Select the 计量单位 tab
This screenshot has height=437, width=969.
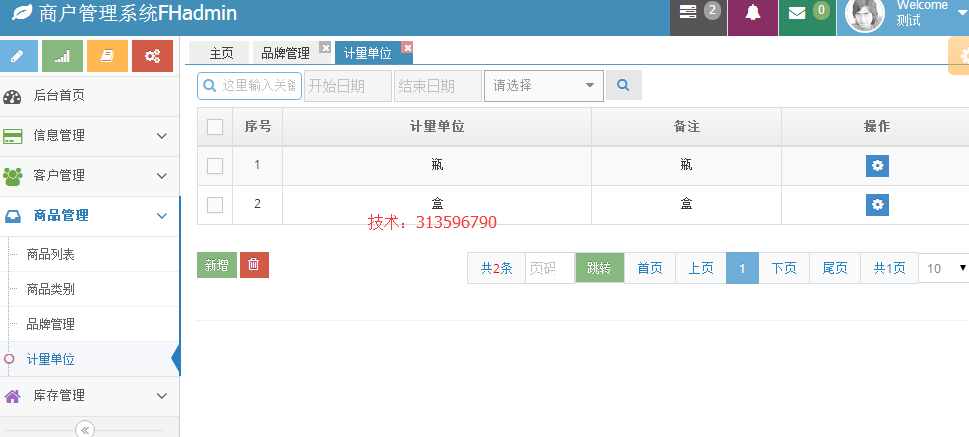pyautogui.click(x=367, y=53)
